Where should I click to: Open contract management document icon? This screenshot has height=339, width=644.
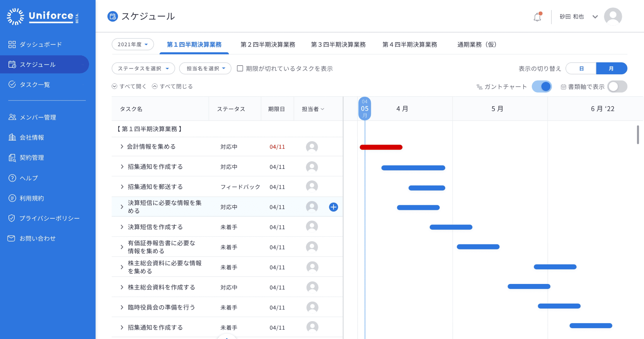click(12, 158)
